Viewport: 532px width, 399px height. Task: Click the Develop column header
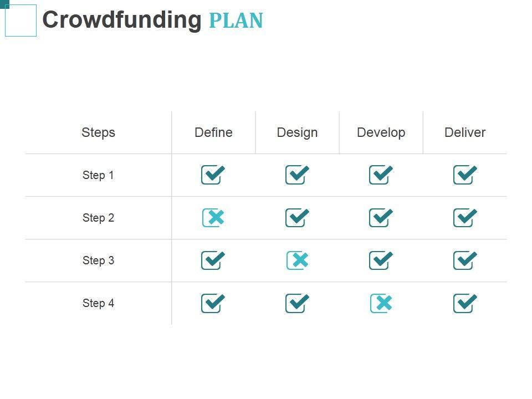tap(381, 132)
